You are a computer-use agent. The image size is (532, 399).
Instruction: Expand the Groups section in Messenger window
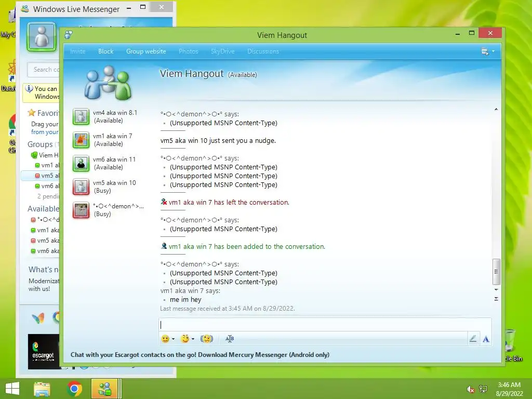tap(40, 144)
